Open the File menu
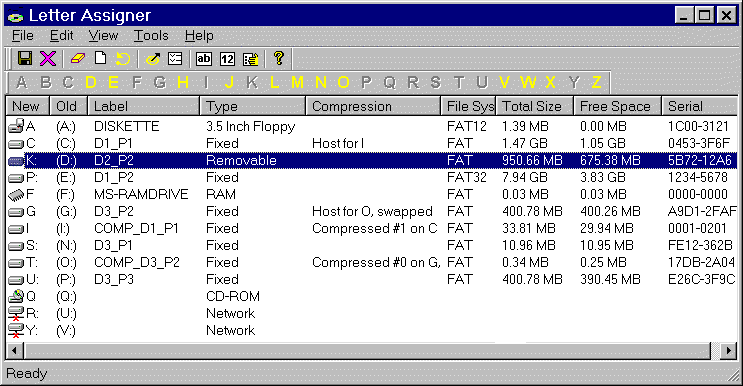The height and width of the screenshot is (386, 743). coord(23,36)
